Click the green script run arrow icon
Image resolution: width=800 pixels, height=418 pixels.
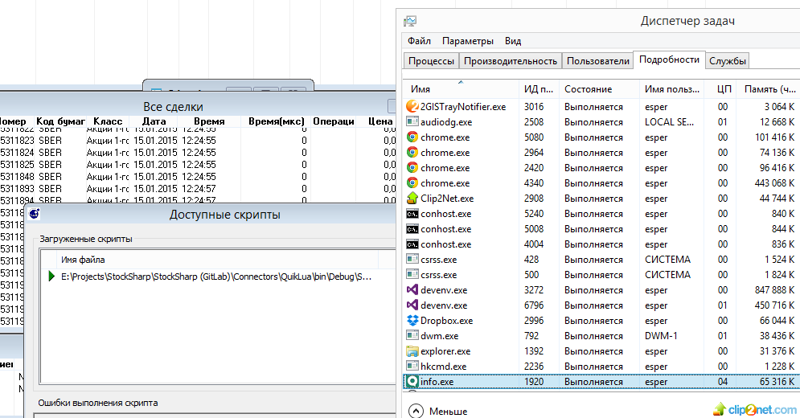coord(51,276)
